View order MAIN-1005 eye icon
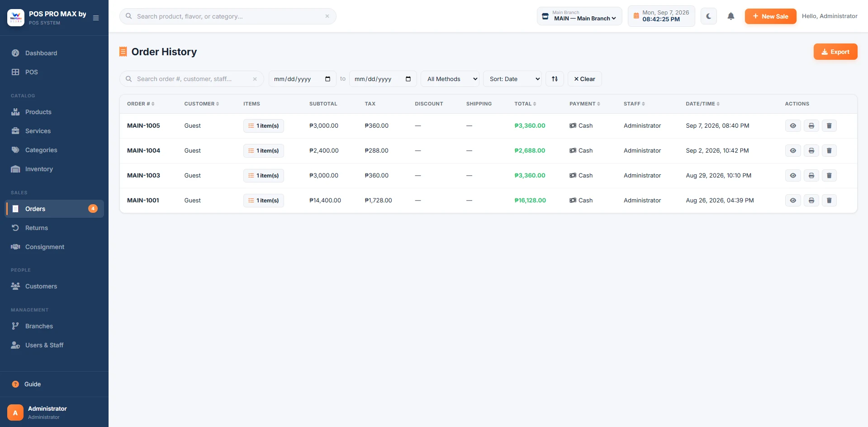 [793, 126]
